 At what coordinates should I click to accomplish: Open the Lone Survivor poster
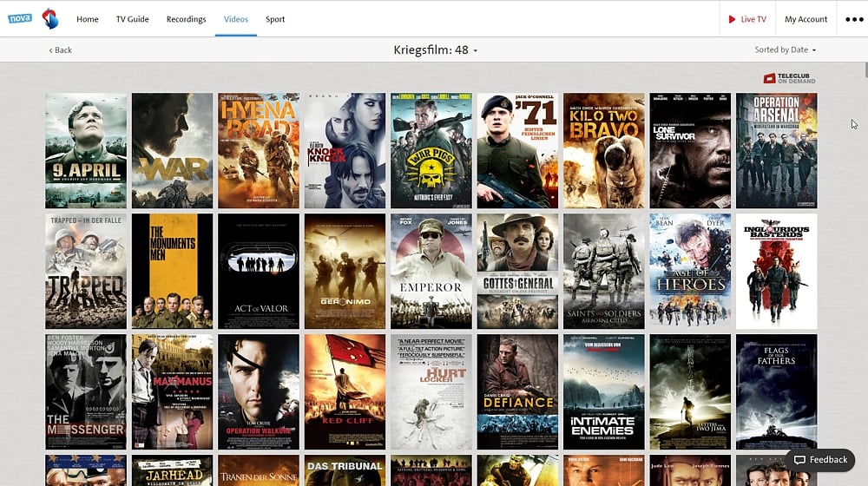[x=690, y=150]
